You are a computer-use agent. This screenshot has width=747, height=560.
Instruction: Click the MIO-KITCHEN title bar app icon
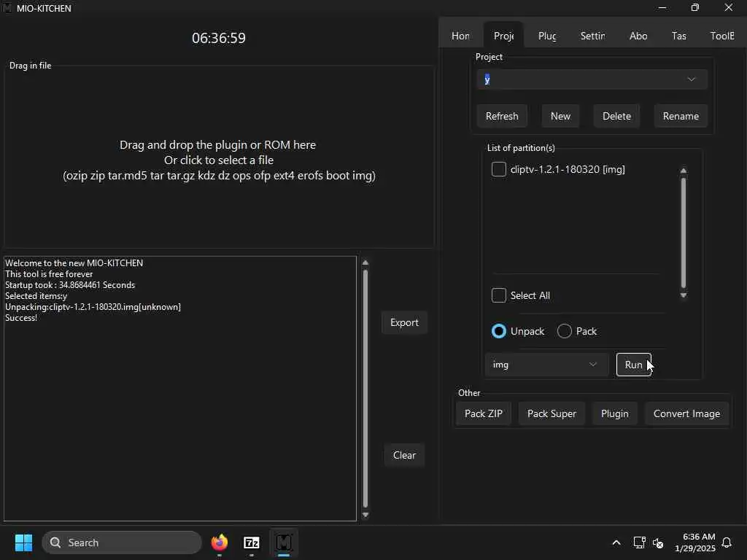pyautogui.click(x=7, y=8)
